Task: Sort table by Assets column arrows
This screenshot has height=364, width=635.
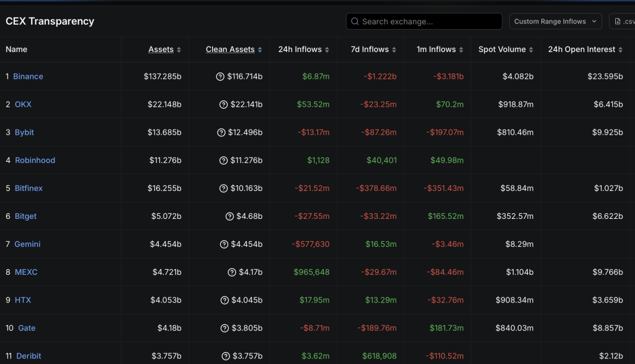Action: point(179,50)
